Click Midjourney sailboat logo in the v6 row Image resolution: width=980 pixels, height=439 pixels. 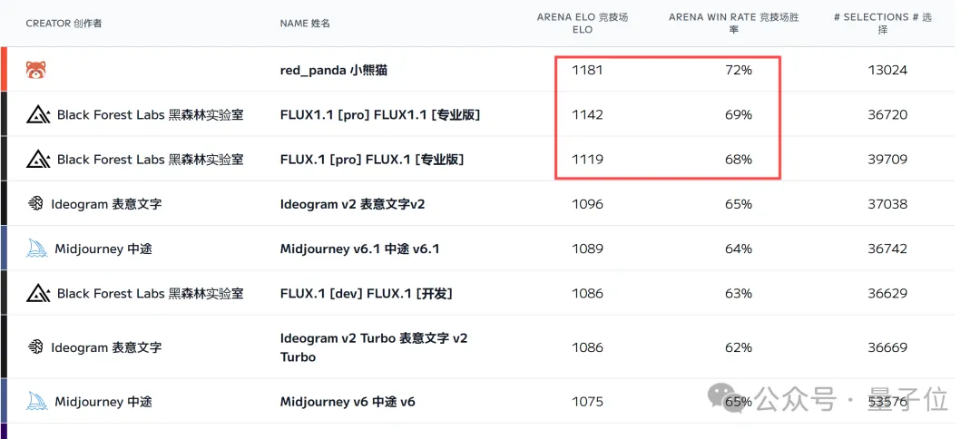point(37,401)
